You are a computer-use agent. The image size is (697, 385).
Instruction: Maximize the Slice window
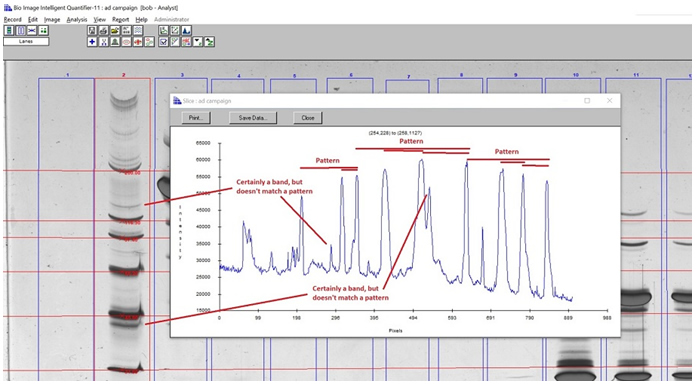[587, 101]
